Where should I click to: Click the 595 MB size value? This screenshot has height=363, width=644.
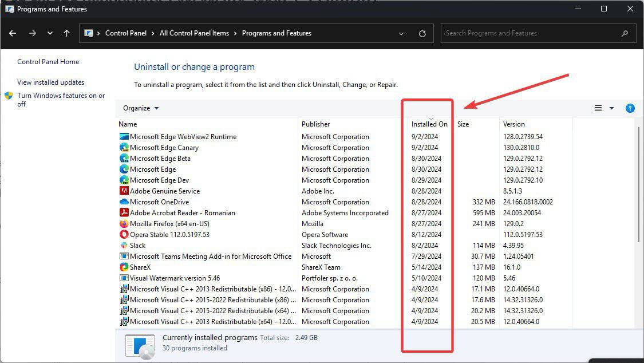pyautogui.click(x=484, y=213)
